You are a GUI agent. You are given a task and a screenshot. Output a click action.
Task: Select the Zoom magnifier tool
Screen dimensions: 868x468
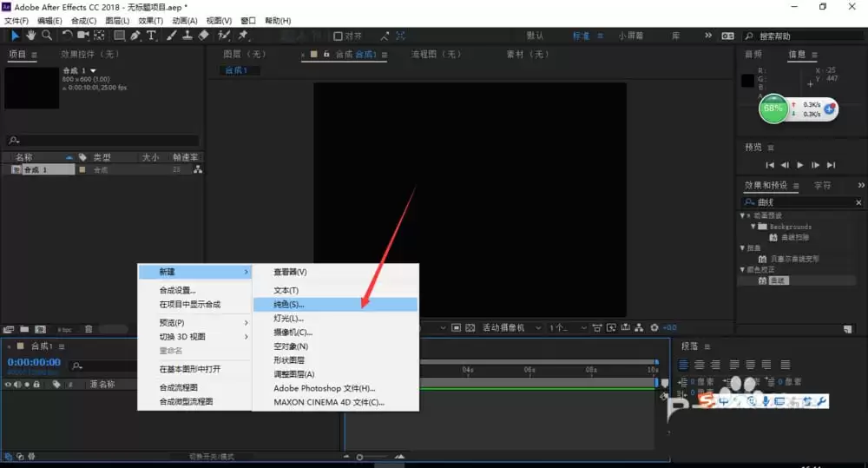[47, 36]
